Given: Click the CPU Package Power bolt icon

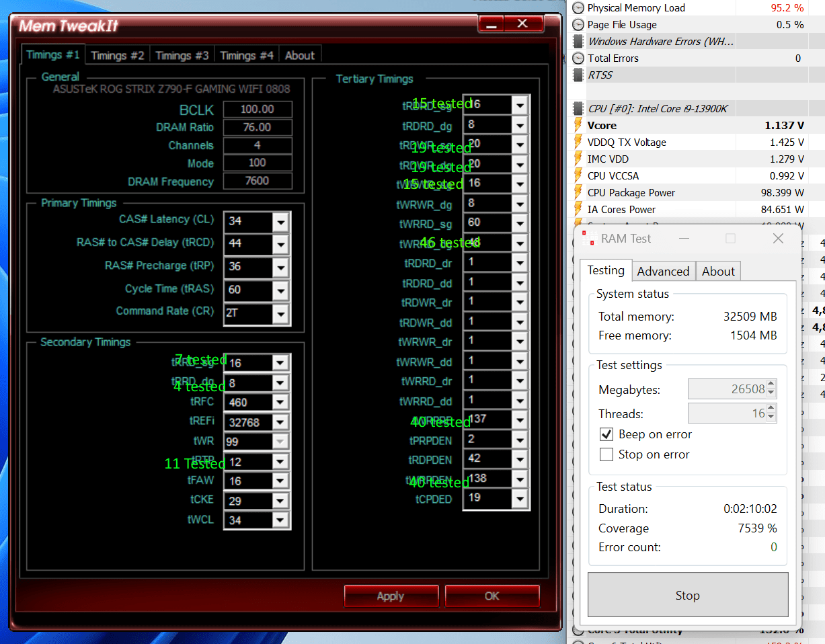Looking at the screenshot, I should coord(578,193).
